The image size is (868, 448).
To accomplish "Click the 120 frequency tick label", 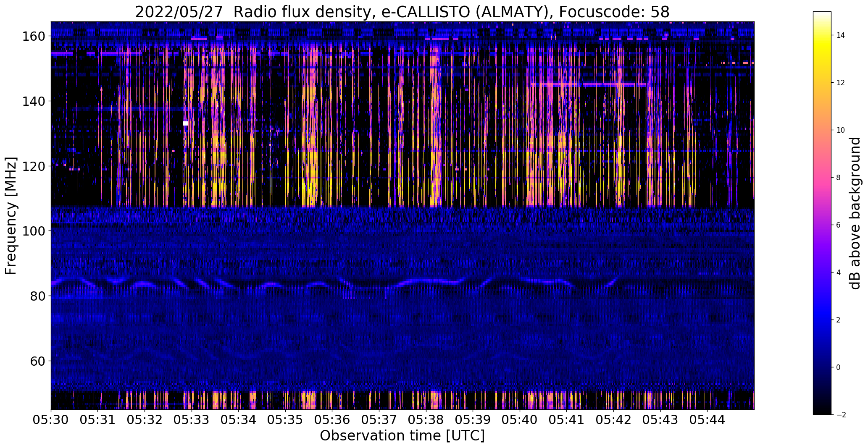I will click(x=33, y=166).
